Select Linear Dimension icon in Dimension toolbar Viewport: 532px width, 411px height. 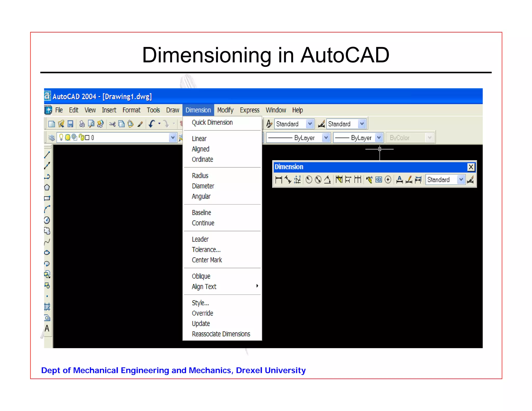click(279, 180)
